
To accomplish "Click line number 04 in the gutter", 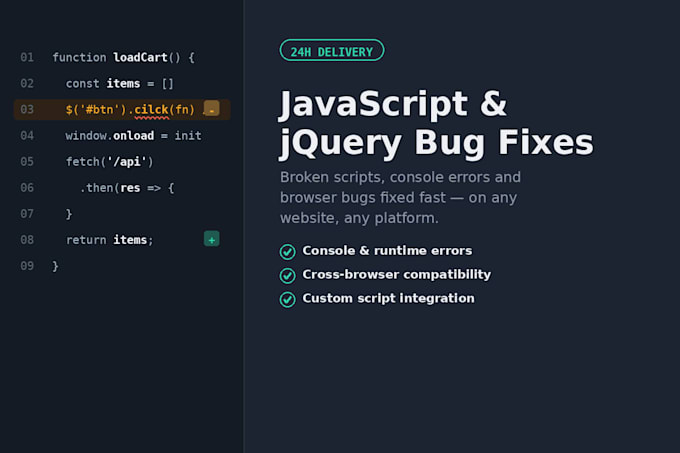I will coord(27,136).
